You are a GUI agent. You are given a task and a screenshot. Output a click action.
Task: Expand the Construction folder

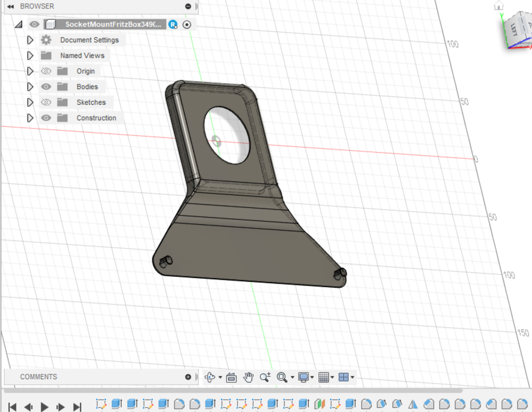pos(30,118)
